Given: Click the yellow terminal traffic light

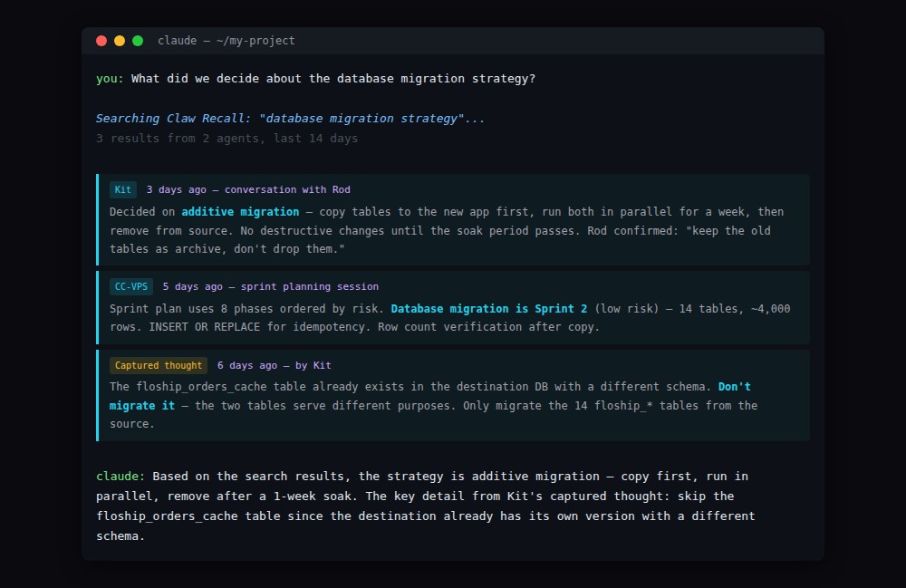Looking at the screenshot, I should [119, 41].
